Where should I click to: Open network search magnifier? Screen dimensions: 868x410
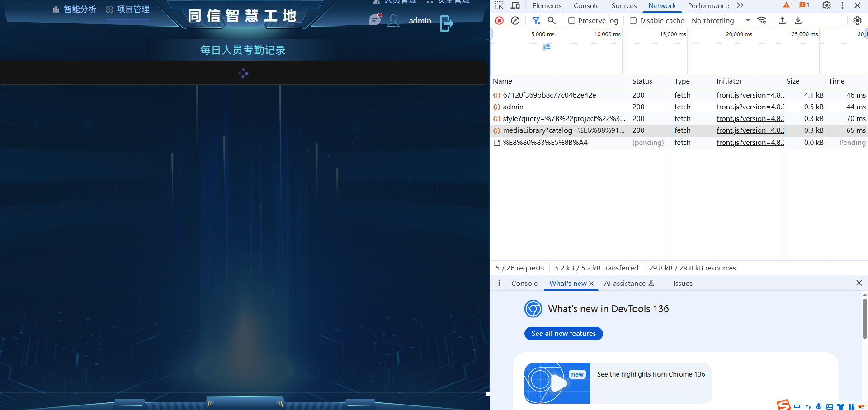(x=552, y=20)
